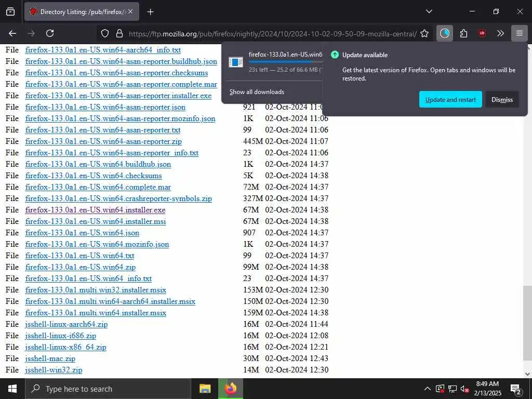Click Update and restart button
The width and height of the screenshot is (532, 399).
[450, 99]
